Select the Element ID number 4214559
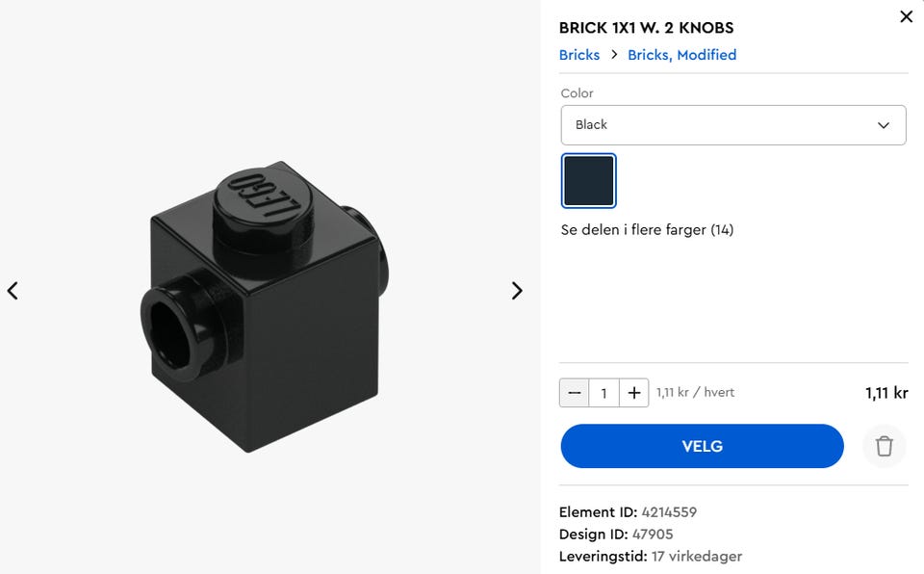The width and height of the screenshot is (924, 574). [x=669, y=512]
